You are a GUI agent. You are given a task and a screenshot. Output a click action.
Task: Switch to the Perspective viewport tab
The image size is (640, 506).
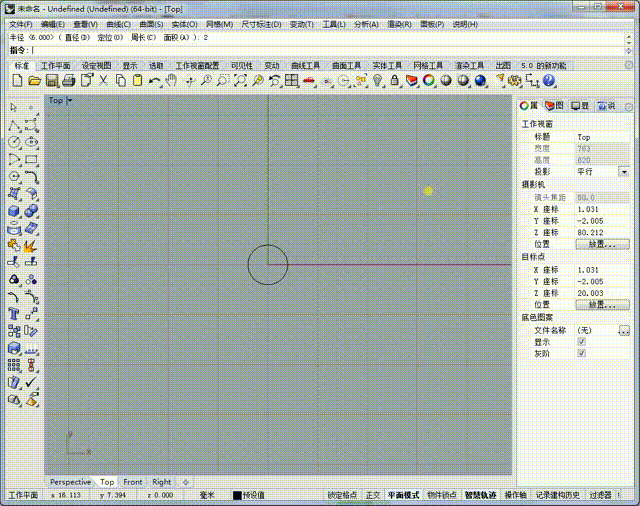point(70,482)
